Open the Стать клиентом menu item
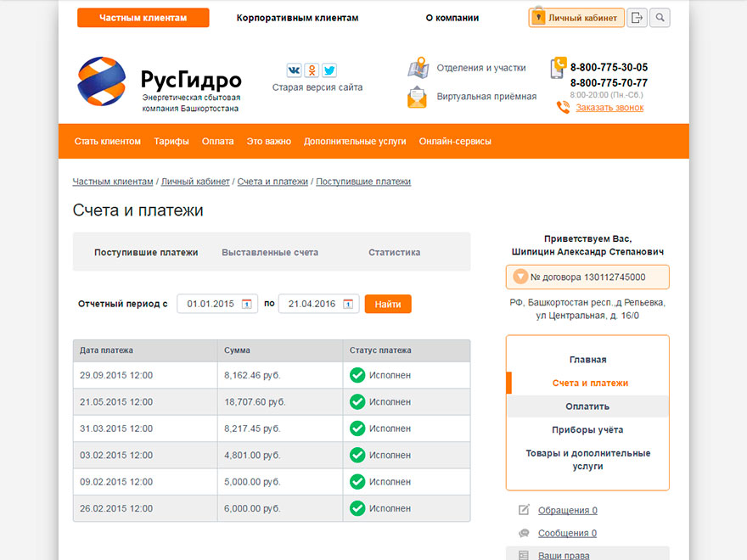 pyautogui.click(x=107, y=142)
